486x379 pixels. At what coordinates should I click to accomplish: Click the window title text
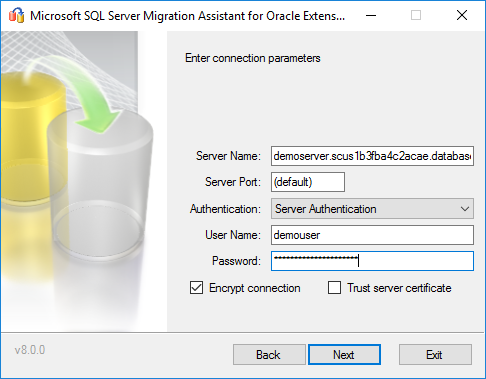coord(187,16)
